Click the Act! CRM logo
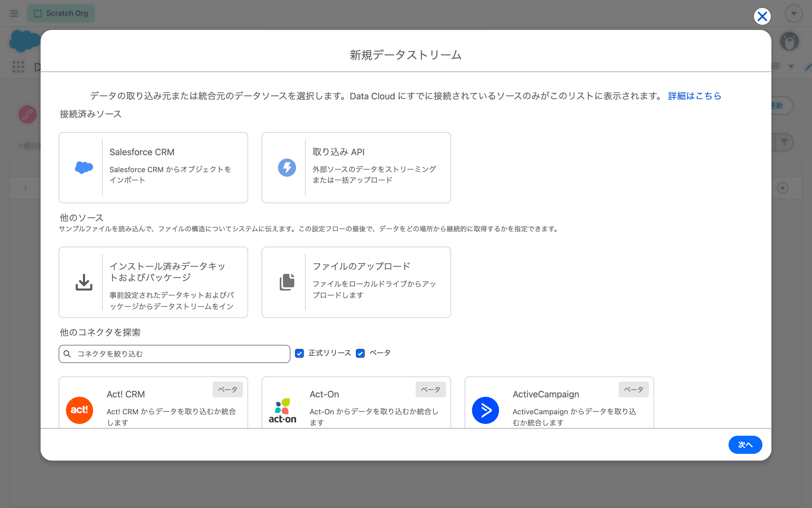The width and height of the screenshot is (812, 508). coord(80,410)
